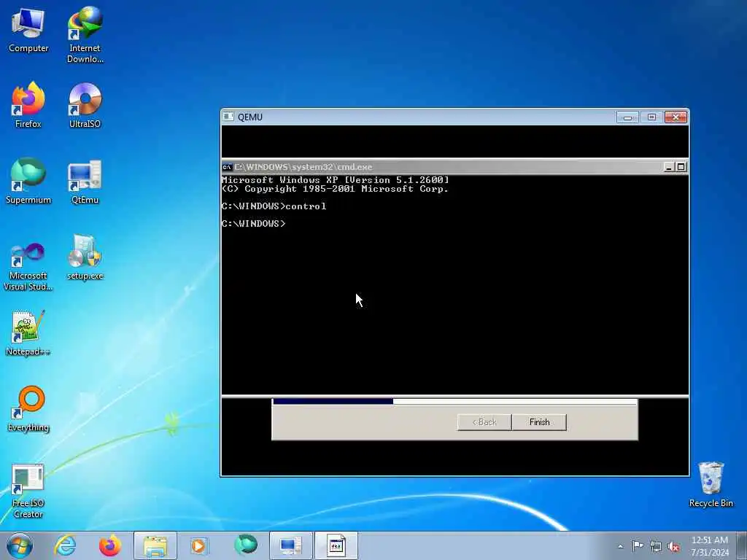The image size is (747, 560).
Task: Launch the UltraISO desktop shortcut
Action: [85, 105]
